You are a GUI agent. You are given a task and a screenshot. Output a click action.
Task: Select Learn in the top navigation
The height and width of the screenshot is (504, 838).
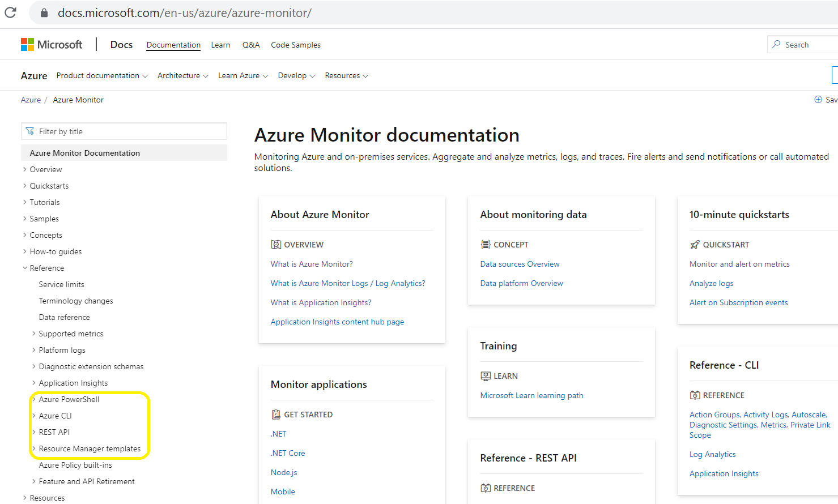point(220,45)
